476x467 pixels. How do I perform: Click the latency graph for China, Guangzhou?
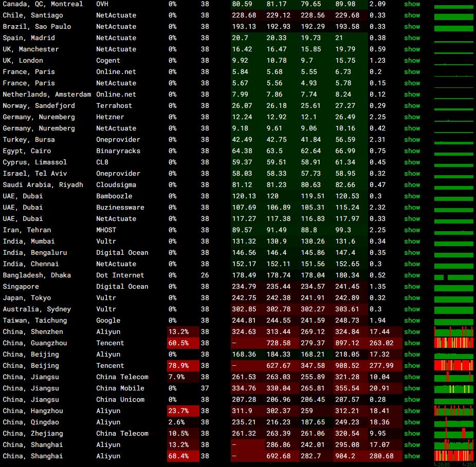(453, 343)
